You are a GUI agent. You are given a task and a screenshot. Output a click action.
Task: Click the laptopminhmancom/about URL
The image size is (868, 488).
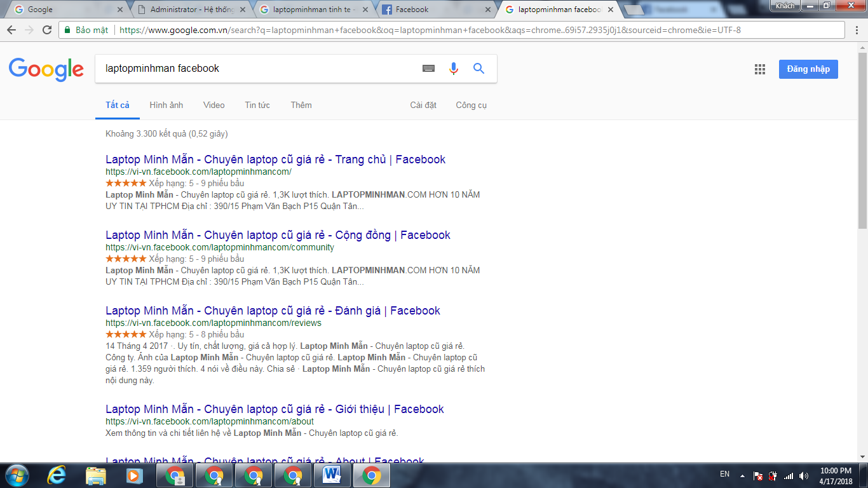[210, 421]
